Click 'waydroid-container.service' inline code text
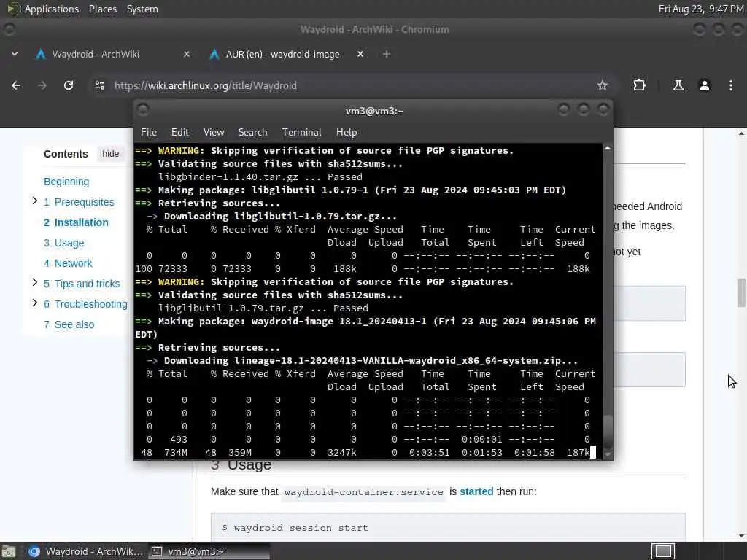This screenshot has width=747, height=560. click(x=364, y=492)
